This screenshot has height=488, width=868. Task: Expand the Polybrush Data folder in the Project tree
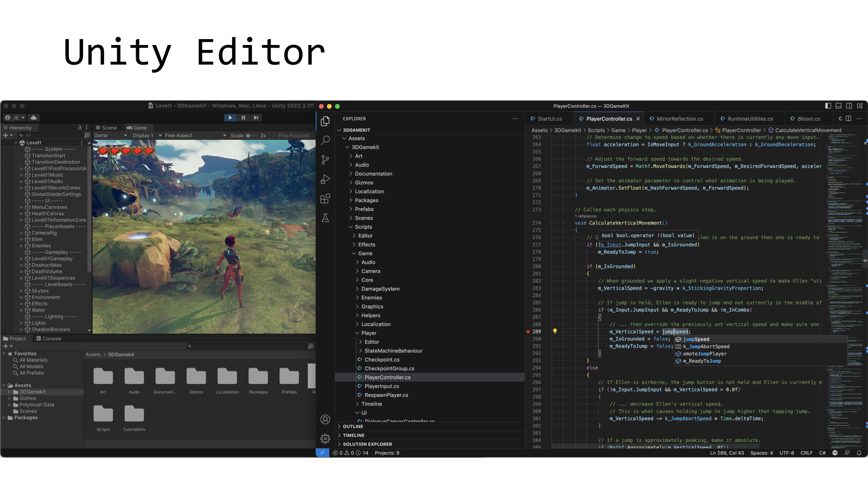tap(9, 405)
